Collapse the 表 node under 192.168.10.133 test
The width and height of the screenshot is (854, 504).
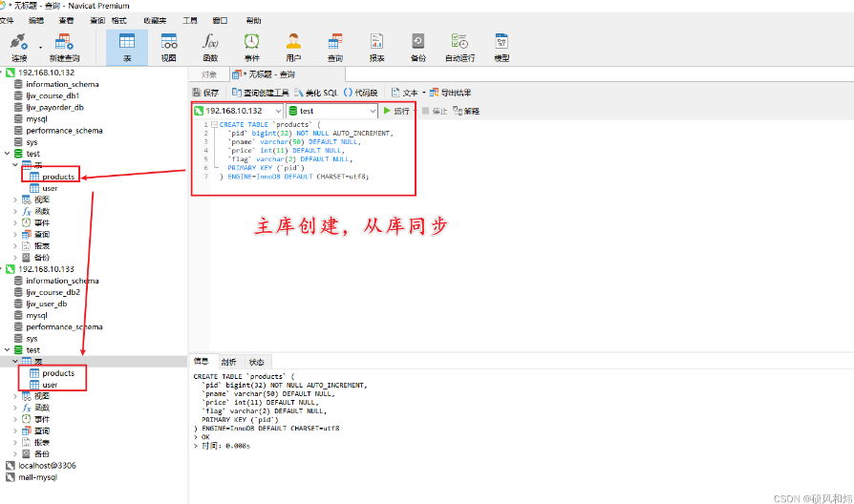15,362
